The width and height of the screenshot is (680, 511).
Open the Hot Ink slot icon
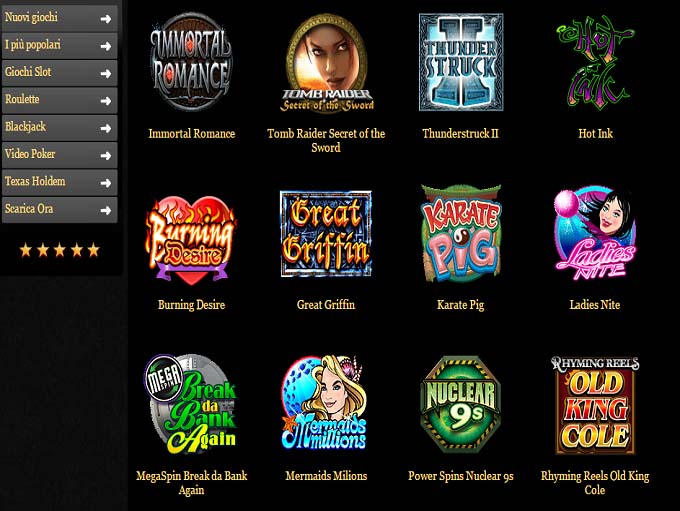click(x=595, y=62)
